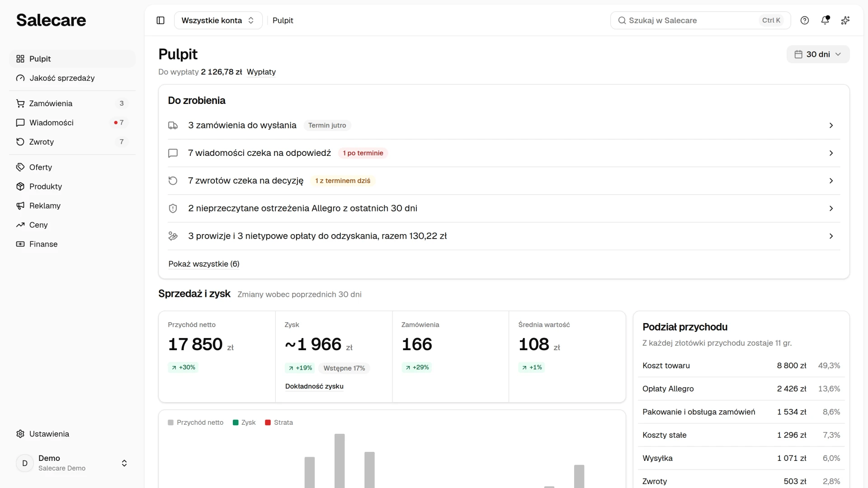Click Pokaż wszystkie (6) link
The height and width of the screenshot is (488, 868).
pos(204,264)
